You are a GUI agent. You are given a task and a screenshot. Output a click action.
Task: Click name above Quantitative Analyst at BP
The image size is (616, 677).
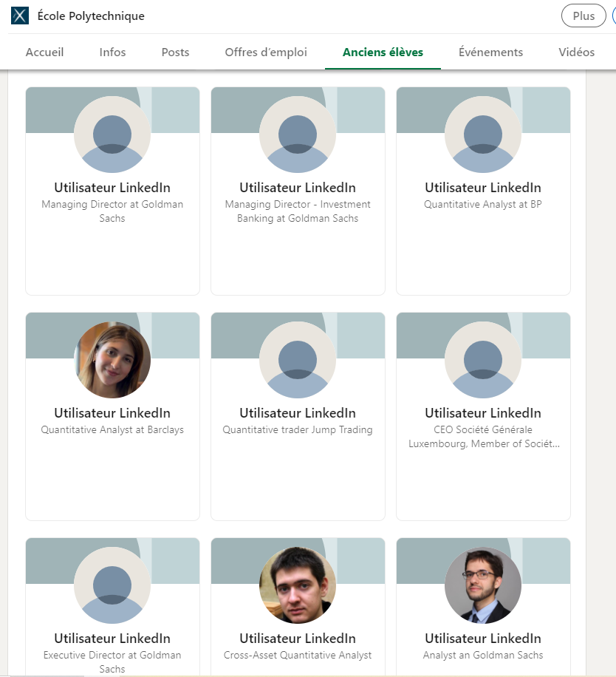[x=483, y=188]
